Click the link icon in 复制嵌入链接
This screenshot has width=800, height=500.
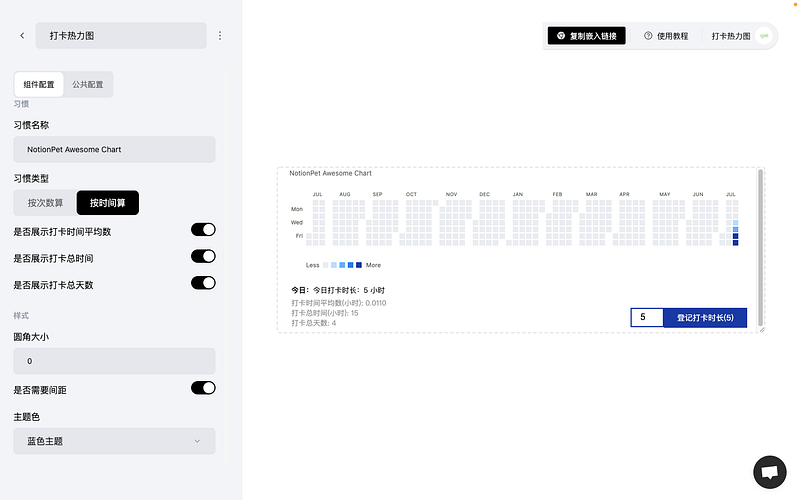click(x=561, y=36)
